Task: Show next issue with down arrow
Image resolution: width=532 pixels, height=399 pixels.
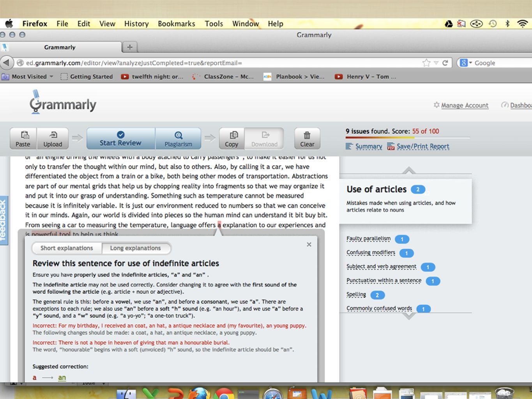Action: pyautogui.click(x=409, y=316)
